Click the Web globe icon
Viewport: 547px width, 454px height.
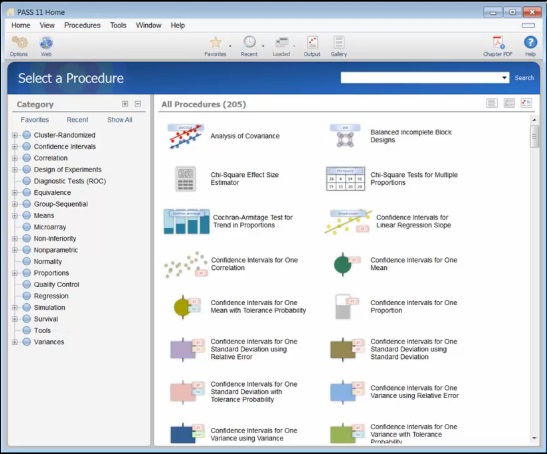click(46, 43)
